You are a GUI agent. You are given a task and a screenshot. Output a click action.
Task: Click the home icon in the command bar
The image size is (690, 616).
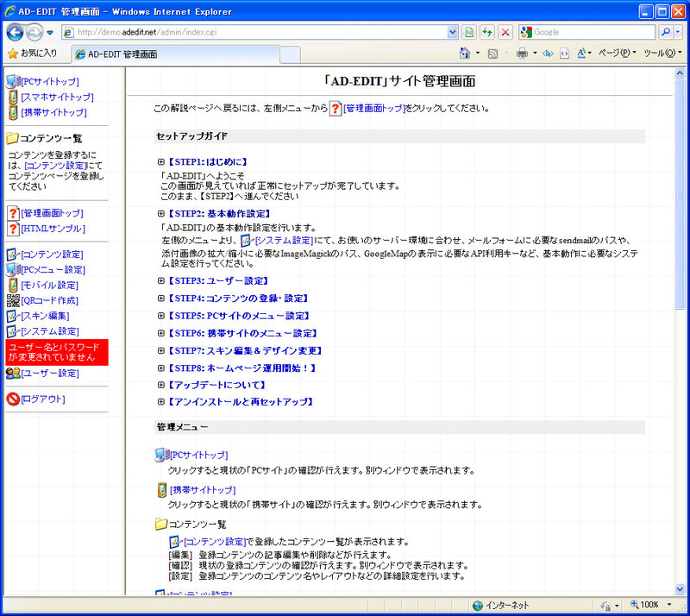click(465, 53)
